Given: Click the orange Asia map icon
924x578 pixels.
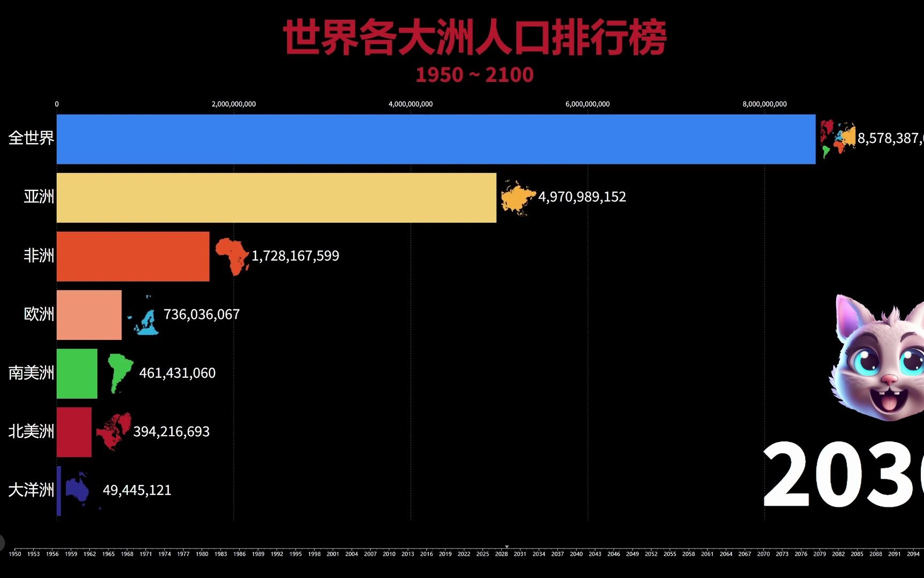Looking at the screenshot, I should point(518,197).
